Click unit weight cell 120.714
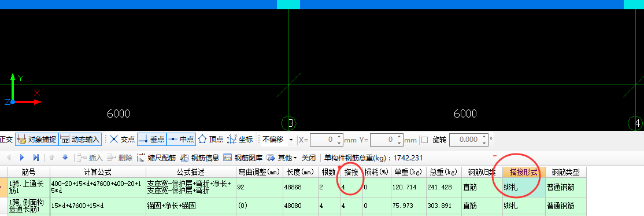The height and width of the screenshot is (216, 644). tap(408, 187)
